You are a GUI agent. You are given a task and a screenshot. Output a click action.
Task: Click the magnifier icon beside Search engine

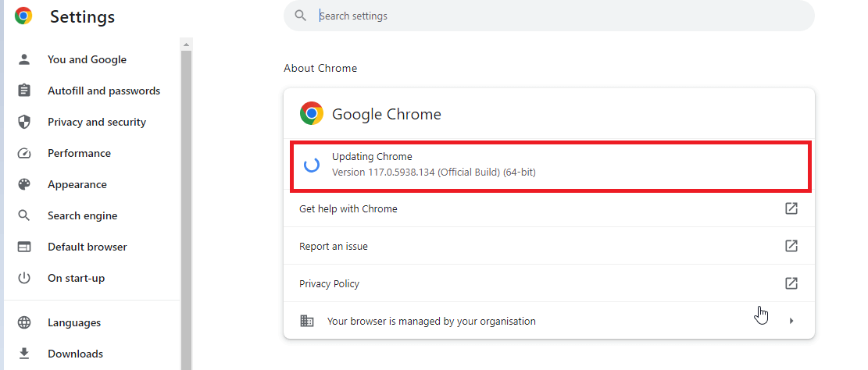click(23, 215)
